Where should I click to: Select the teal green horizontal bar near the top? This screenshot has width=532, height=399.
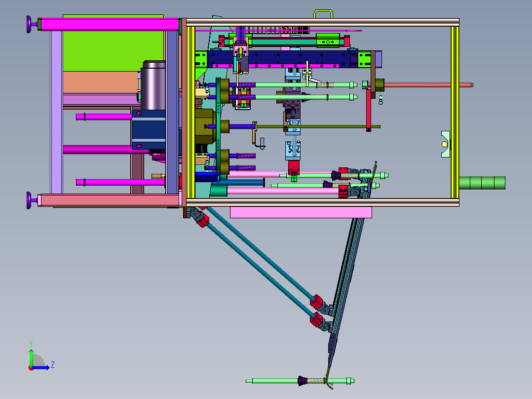(x=284, y=42)
